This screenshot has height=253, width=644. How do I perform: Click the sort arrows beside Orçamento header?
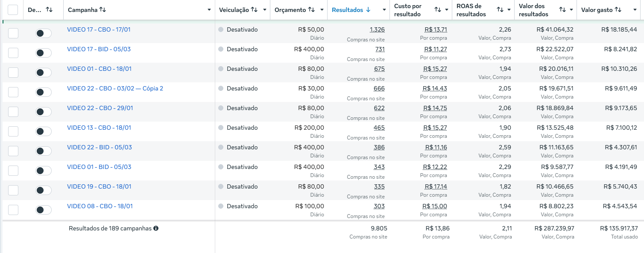coord(311,9)
